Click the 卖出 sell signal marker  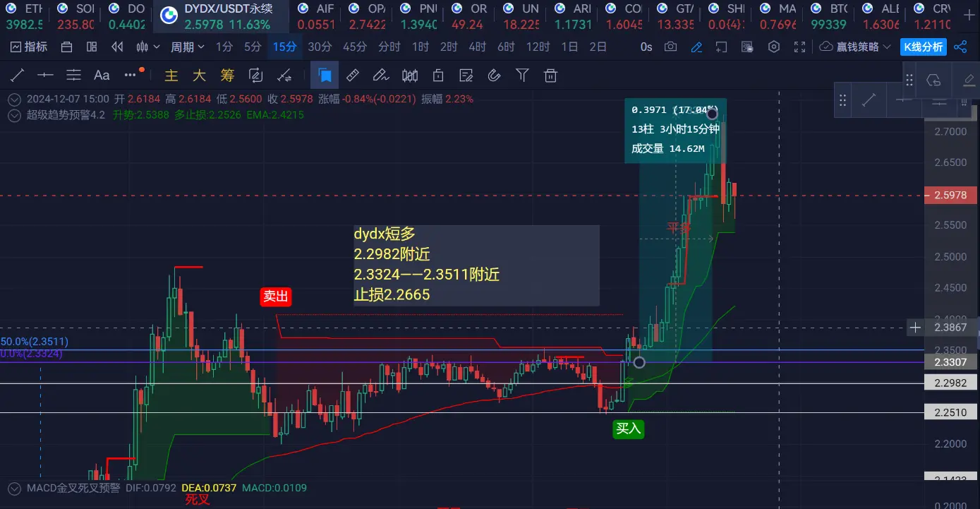tap(276, 297)
